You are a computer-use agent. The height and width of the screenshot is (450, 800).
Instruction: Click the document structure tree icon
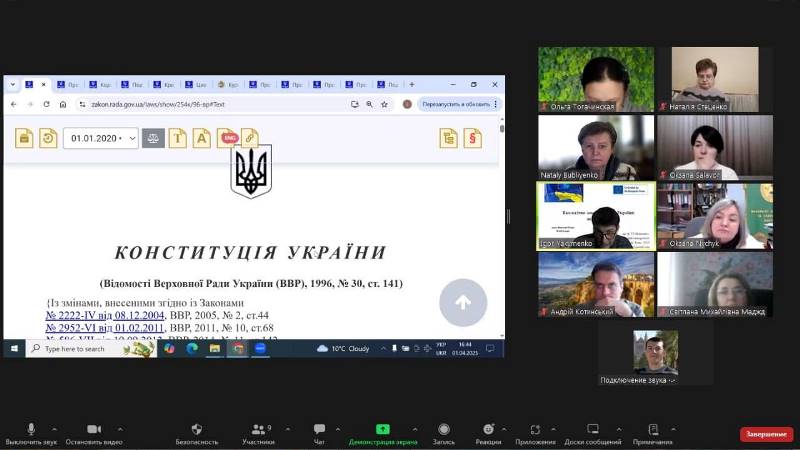[449, 138]
